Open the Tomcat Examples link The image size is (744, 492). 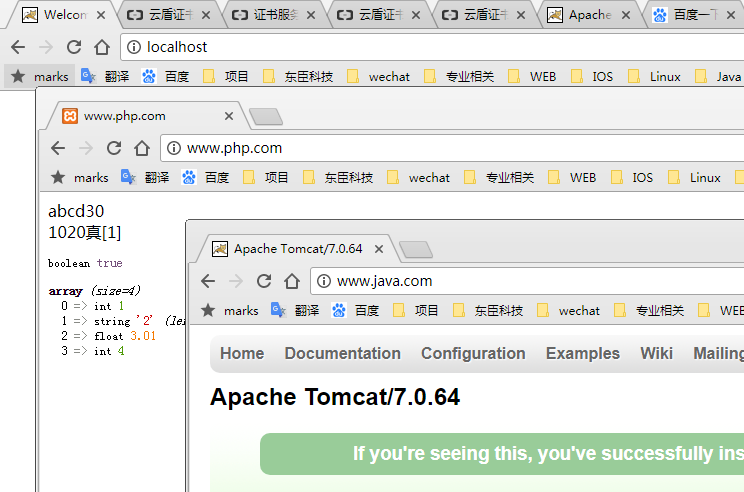pos(583,353)
